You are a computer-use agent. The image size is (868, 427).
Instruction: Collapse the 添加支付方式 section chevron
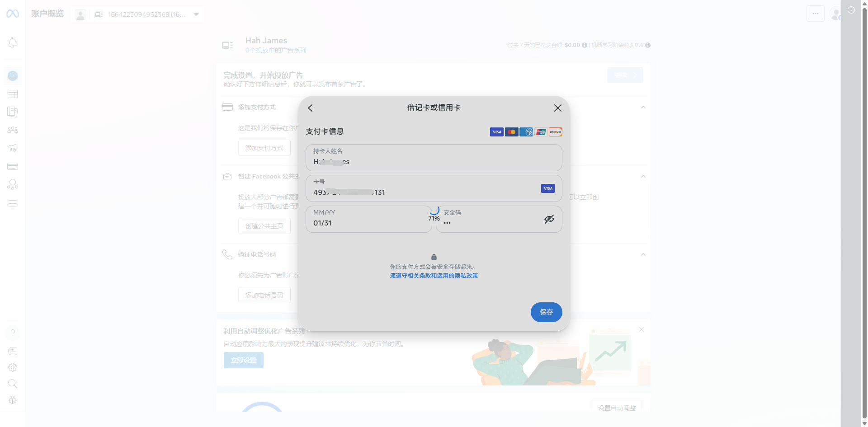(x=643, y=107)
